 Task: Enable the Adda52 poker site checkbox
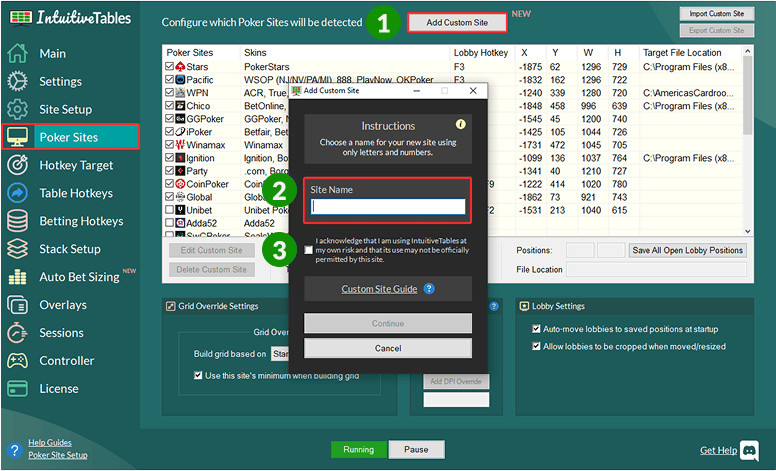point(169,223)
